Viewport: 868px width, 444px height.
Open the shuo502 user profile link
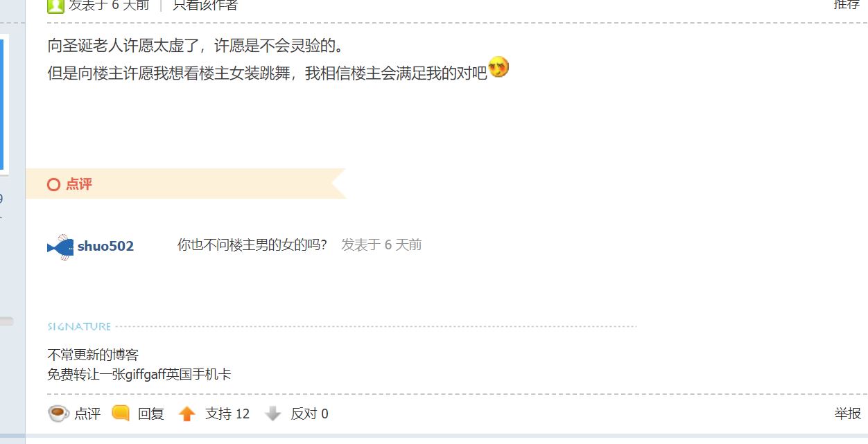pos(105,247)
